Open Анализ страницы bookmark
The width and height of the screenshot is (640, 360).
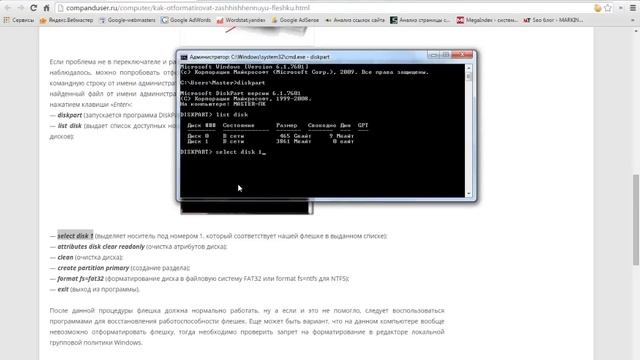tap(420, 20)
